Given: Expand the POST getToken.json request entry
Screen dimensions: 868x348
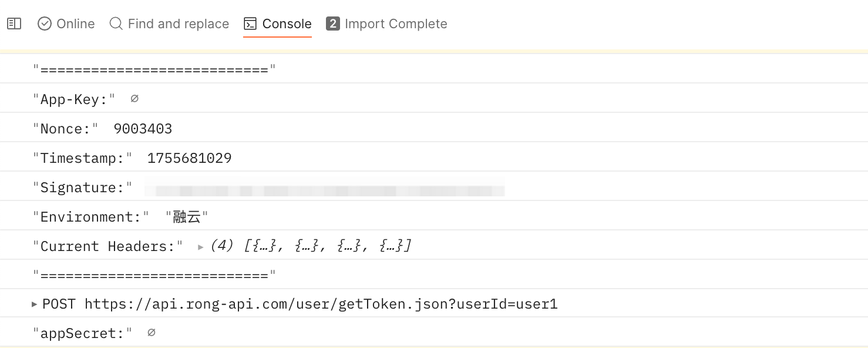Looking at the screenshot, I should click(x=34, y=304).
